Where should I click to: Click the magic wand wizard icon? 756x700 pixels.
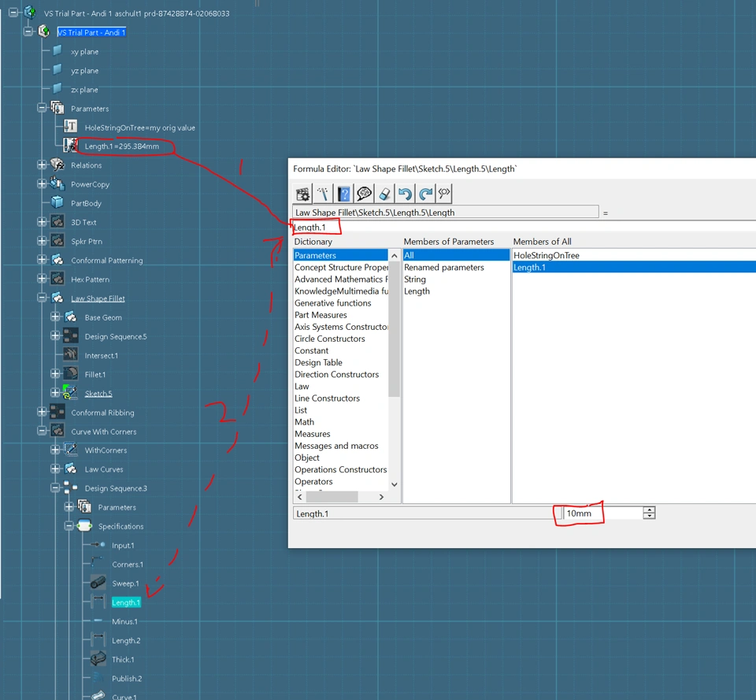point(323,194)
